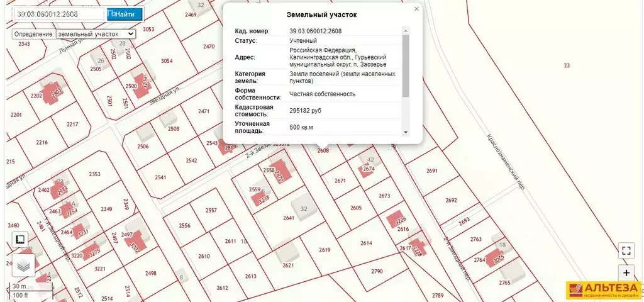Select parcel 2673 on the map
Image resolution: width=644 pixels, height=302 pixels.
tap(384, 196)
